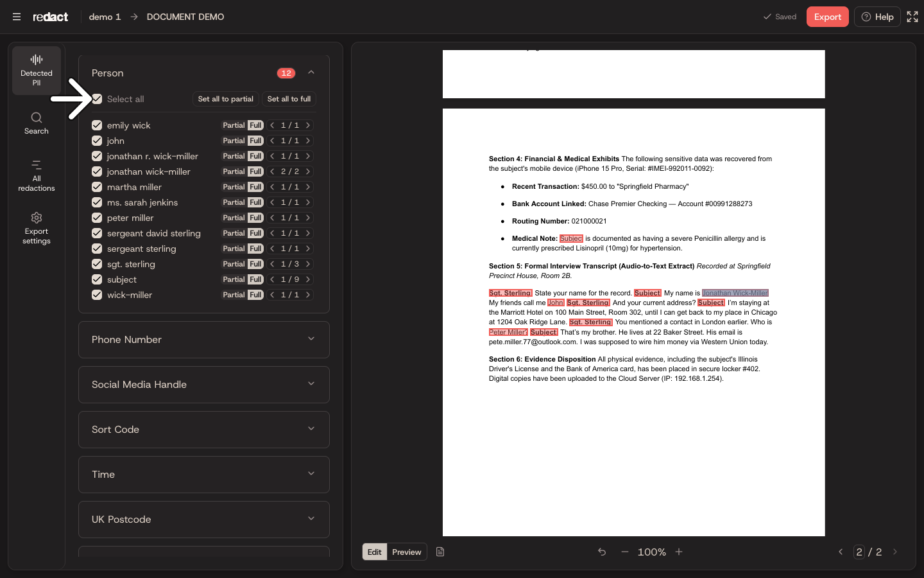Deselect martha miller entry
Screen dimensions: 924x578
pyautogui.click(x=97, y=187)
